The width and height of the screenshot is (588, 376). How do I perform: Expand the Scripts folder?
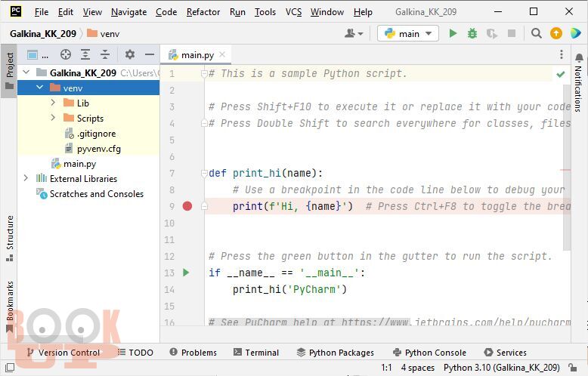(x=53, y=118)
